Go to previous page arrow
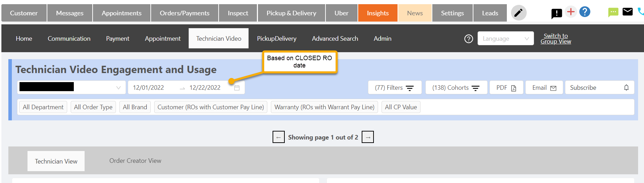This screenshot has width=644, height=183. [278, 137]
